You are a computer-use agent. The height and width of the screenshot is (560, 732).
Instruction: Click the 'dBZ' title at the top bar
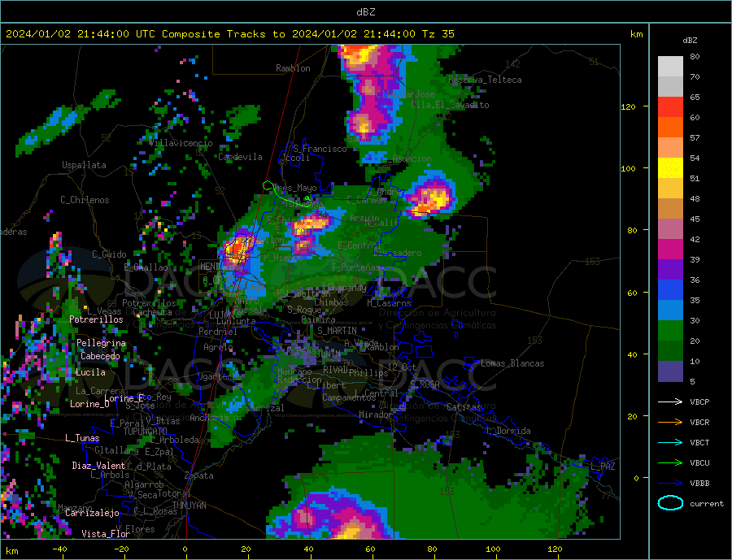click(365, 12)
